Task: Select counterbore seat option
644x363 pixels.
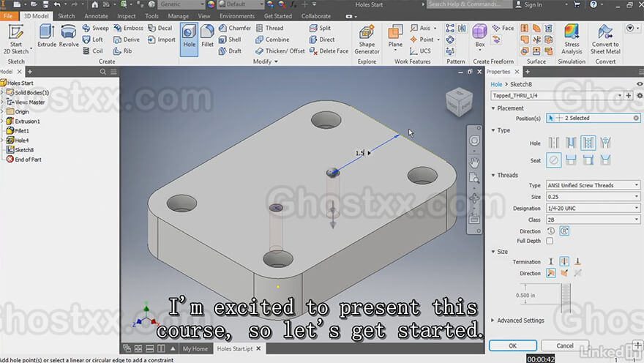Action: click(571, 160)
